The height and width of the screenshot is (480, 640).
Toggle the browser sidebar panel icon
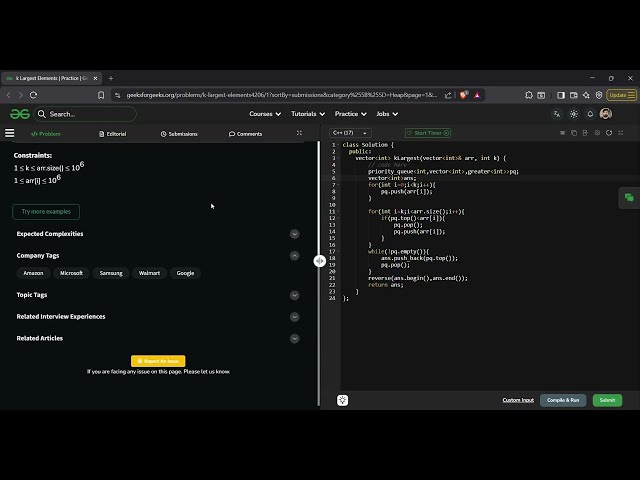[561, 95]
